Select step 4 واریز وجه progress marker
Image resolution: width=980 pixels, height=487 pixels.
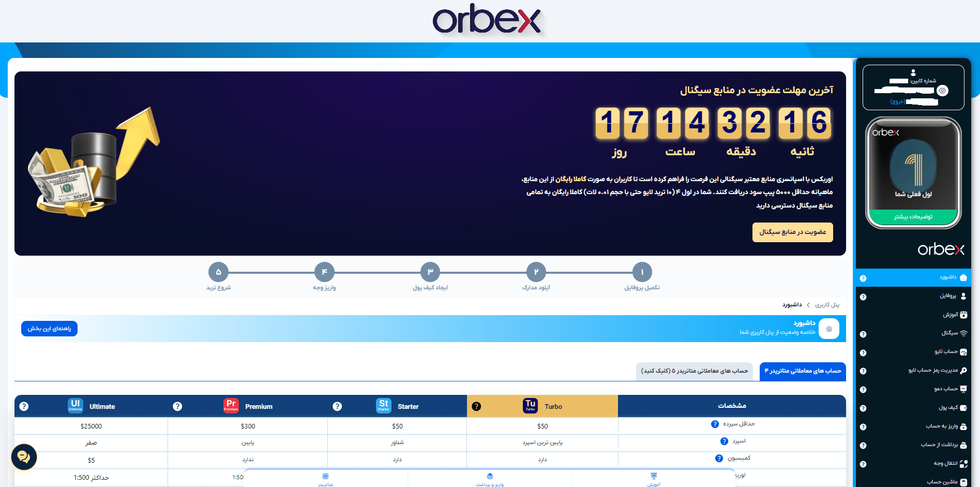(x=324, y=272)
